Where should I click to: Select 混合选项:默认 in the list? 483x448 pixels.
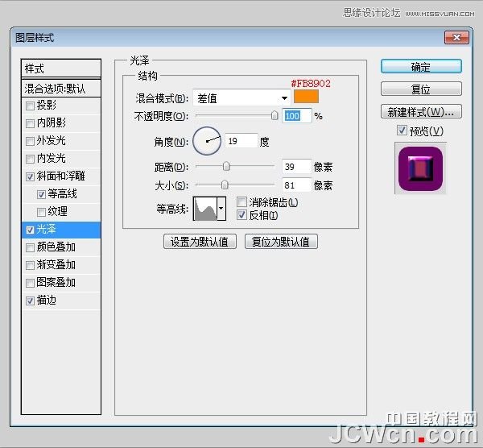61,89
